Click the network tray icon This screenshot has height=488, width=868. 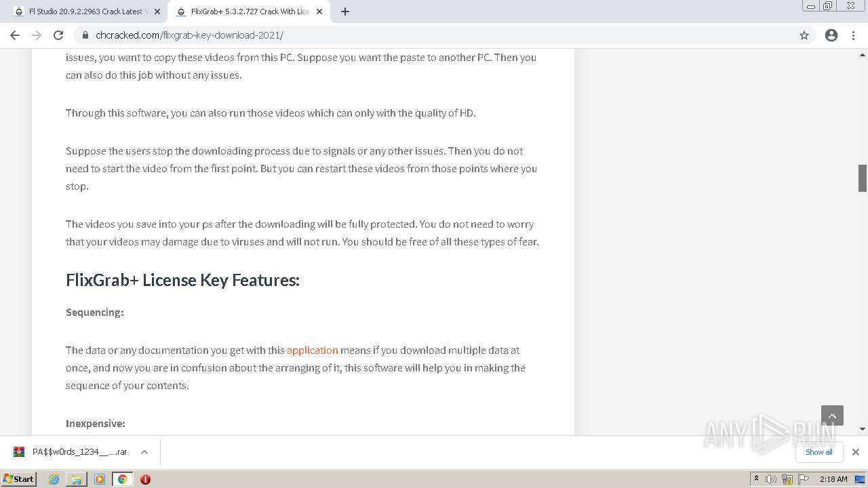tap(787, 479)
